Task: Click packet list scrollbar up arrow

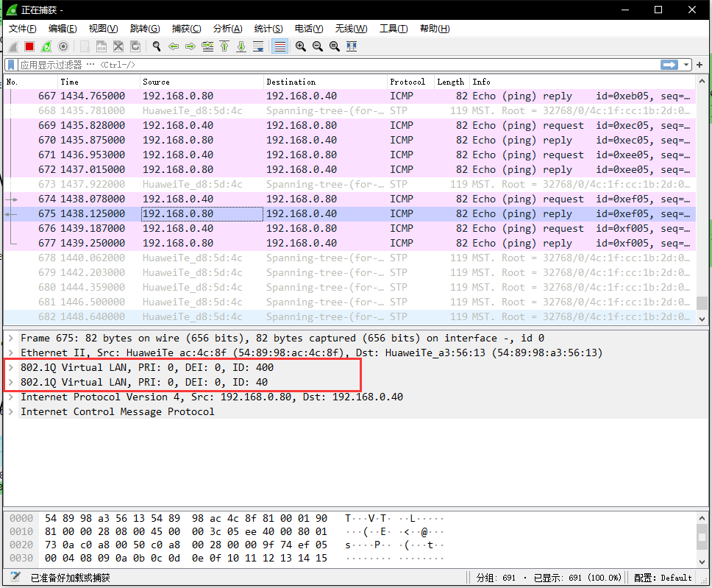Action: (702, 82)
